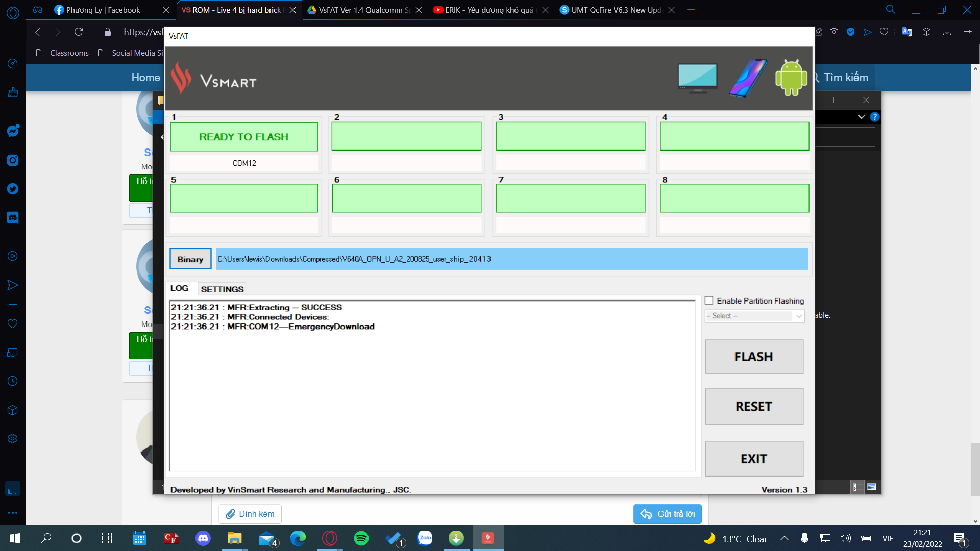Expand chevron next to blue help icon
980x551 pixels.
(862, 117)
